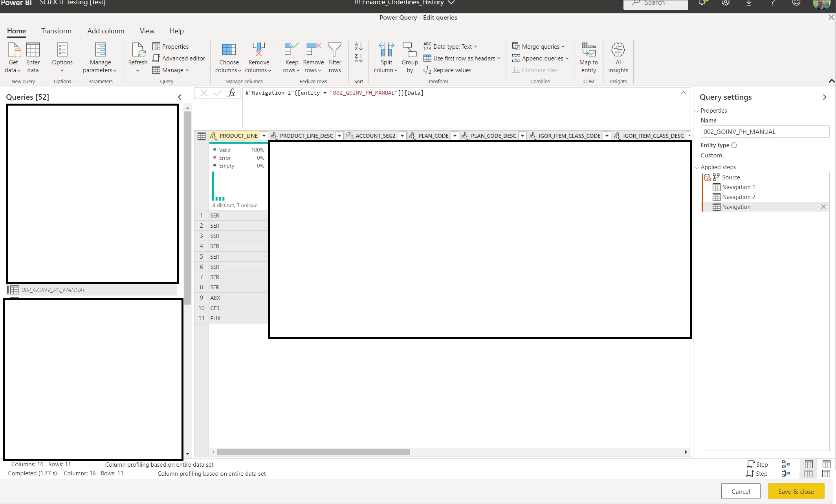This screenshot has height=504, width=836.
Task: Collapse the Queries pane
Action: click(180, 97)
